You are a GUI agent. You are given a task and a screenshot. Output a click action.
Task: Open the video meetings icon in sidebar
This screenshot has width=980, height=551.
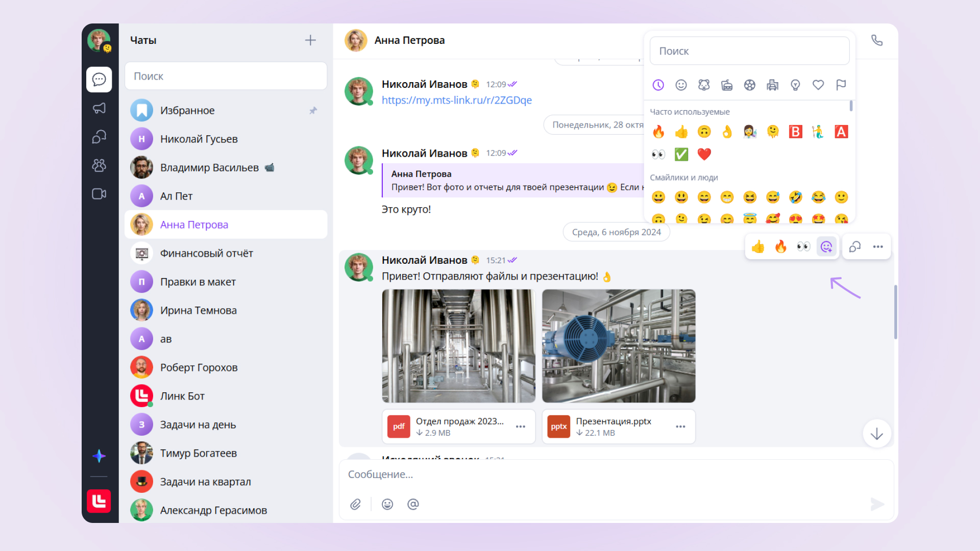click(99, 194)
